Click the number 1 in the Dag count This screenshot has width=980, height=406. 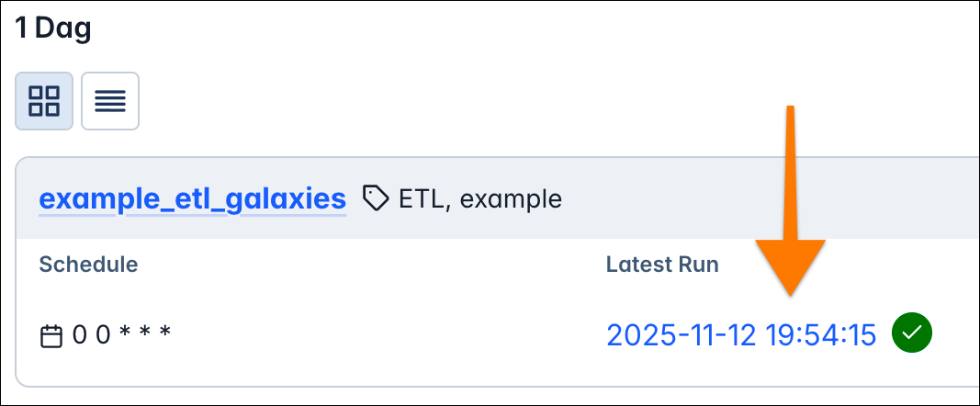click(x=20, y=28)
